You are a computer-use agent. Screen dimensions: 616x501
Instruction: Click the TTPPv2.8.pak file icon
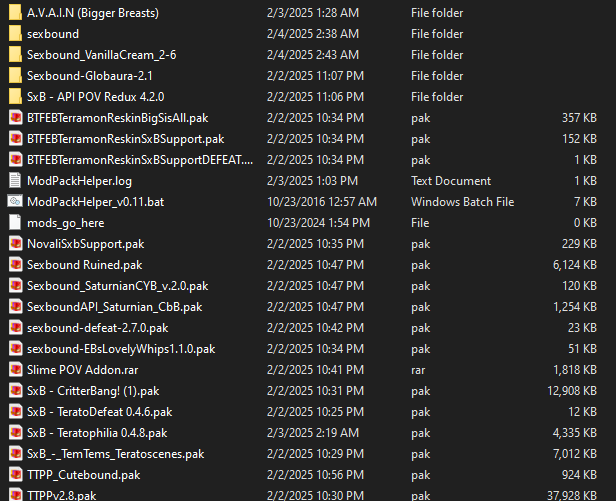(x=14, y=495)
